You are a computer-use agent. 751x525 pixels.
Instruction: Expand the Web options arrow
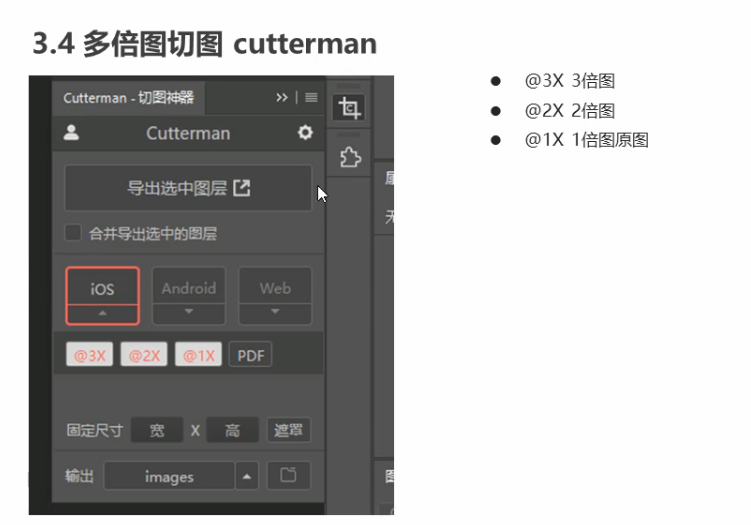click(275, 313)
